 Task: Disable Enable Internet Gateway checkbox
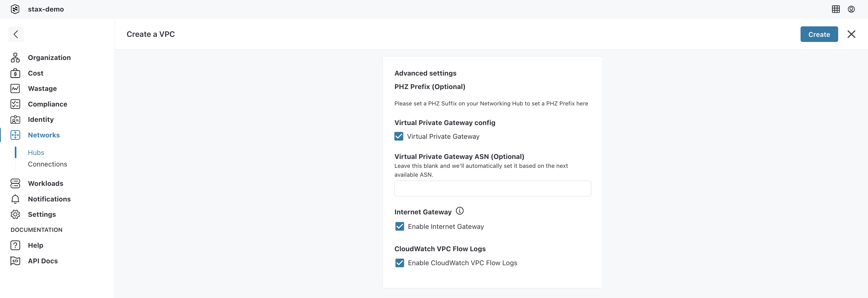pyautogui.click(x=399, y=226)
